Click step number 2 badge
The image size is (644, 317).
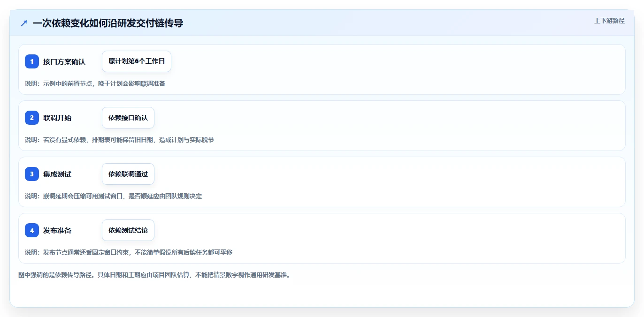click(x=32, y=118)
